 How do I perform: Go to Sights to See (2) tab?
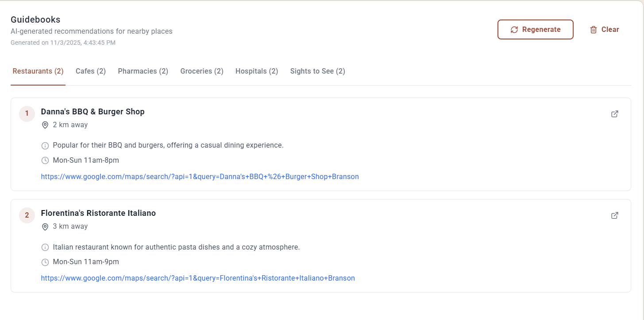[x=318, y=71]
